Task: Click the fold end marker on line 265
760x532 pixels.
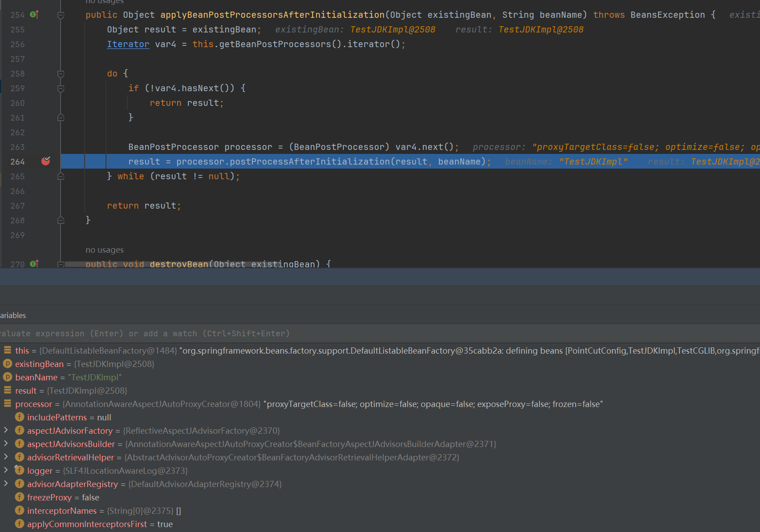Action: click(61, 176)
